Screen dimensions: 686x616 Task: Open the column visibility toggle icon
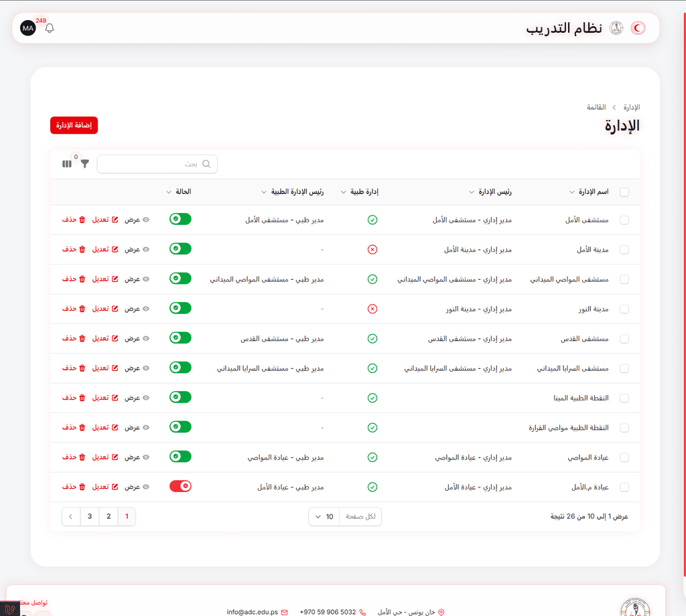coord(66,164)
